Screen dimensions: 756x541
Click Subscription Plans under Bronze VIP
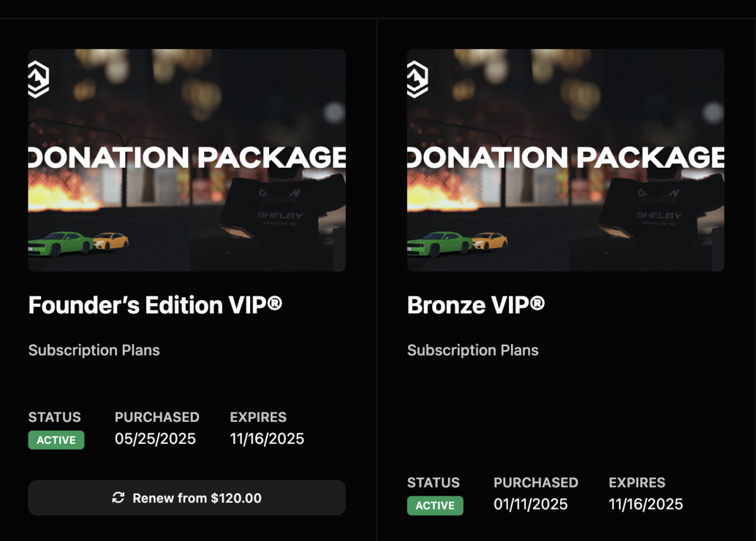point(472,351)
